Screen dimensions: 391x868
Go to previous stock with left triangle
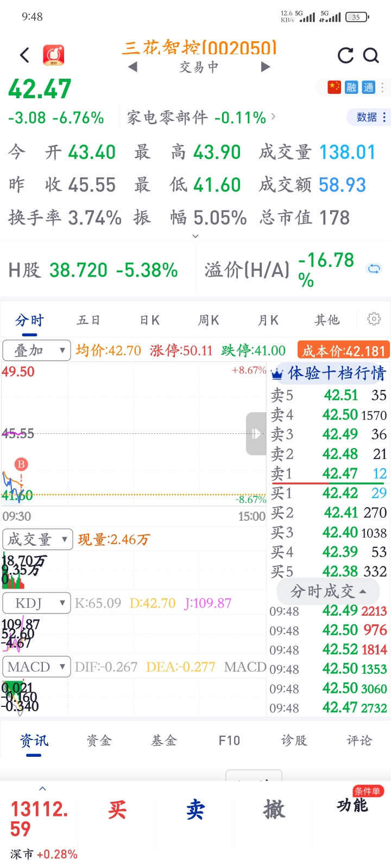133,67
